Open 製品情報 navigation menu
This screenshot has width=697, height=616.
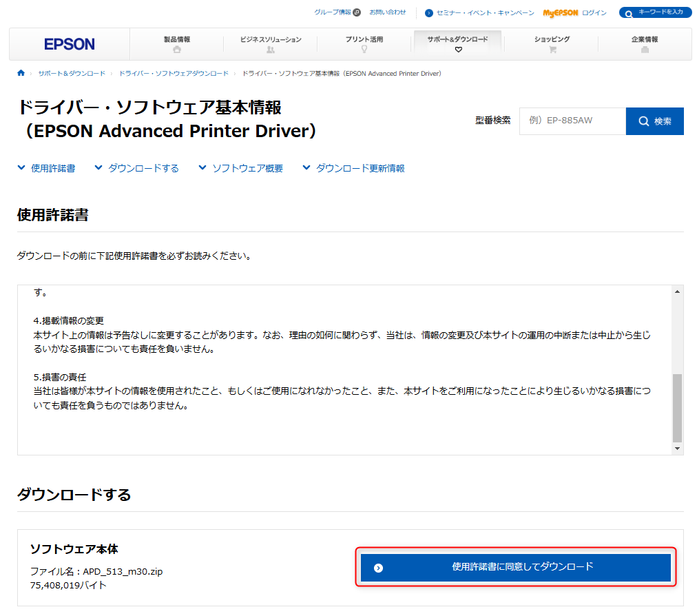coord(177,44)
